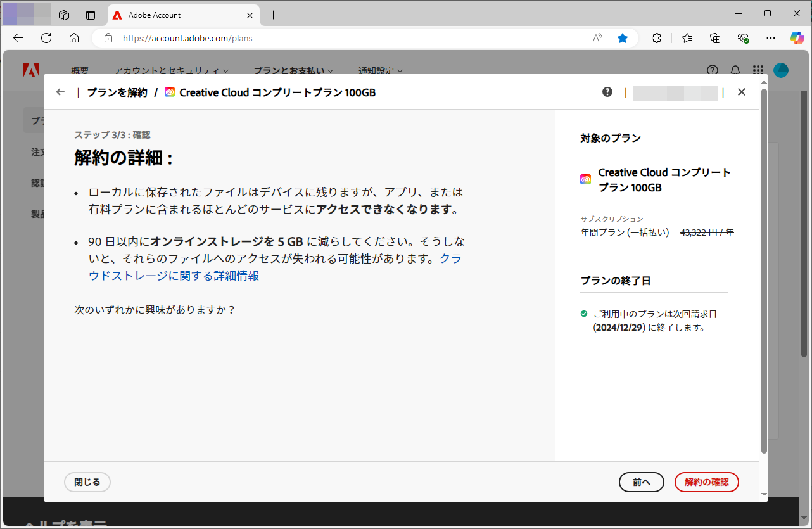
Task: Open the browser extensions puzzle icon
Action: tap(657, 38)
